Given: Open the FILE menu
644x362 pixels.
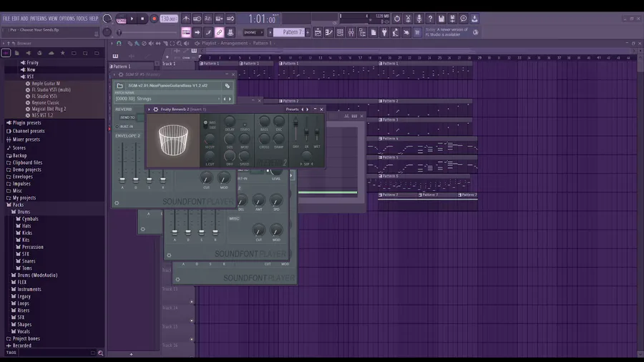Looking at the screenshot, I should (x=6, y=19).
